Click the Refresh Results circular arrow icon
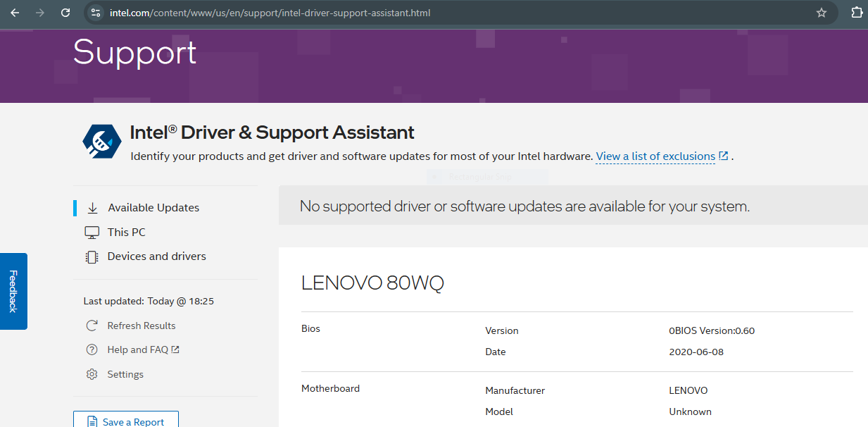The image size is (868, 427). (92, 326)
